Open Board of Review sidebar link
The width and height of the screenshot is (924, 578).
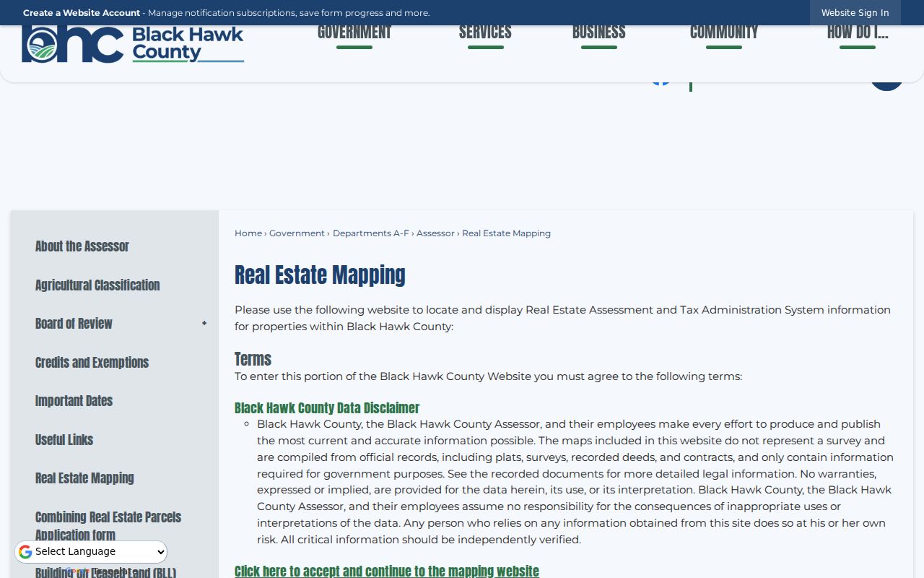point(74,324)
